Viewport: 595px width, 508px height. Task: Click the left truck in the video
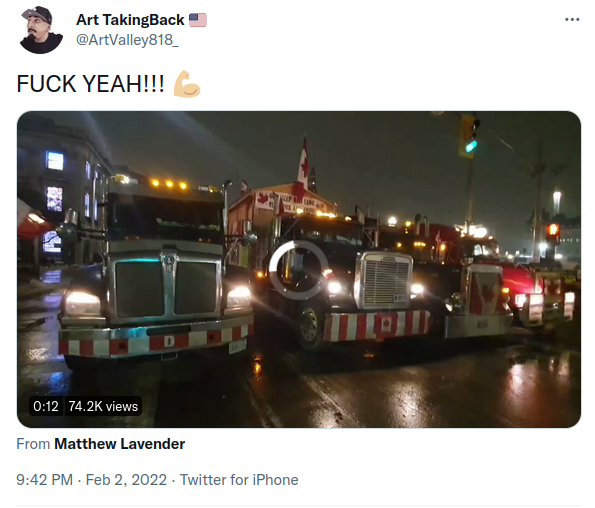coord(156,270)
